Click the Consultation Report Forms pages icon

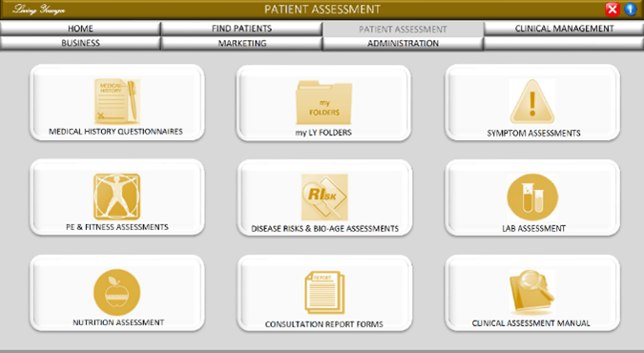(324, 293)
